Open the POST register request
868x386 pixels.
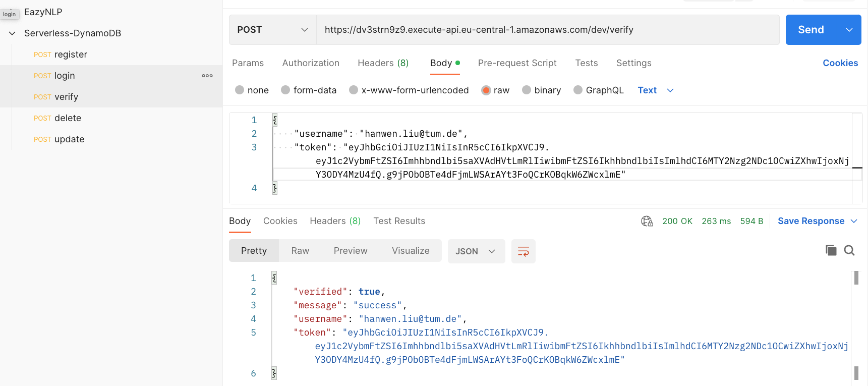[111, 54]
